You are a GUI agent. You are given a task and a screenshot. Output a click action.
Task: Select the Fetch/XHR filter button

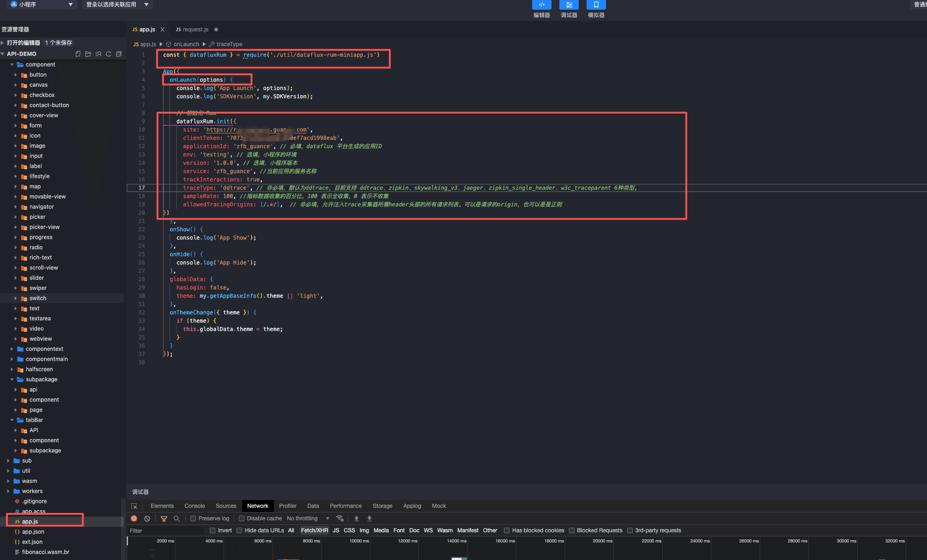pyautogui.click(x=314, y=530)
